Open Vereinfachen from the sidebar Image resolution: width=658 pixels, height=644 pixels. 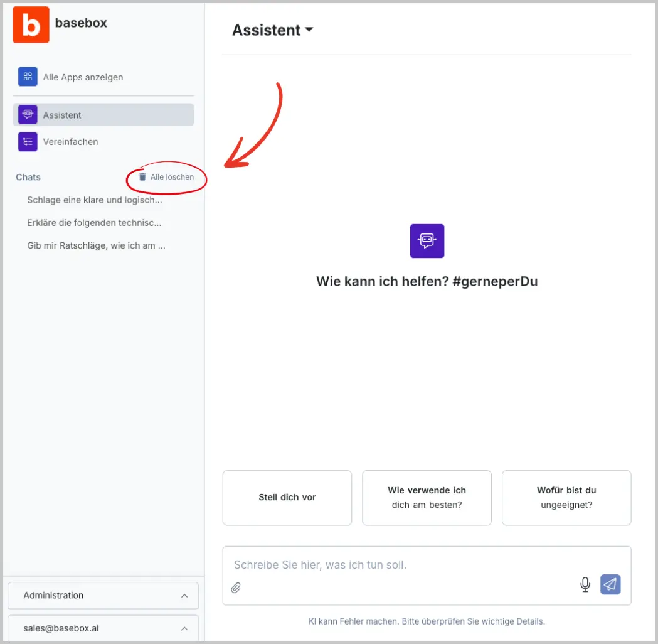[70, 142]
